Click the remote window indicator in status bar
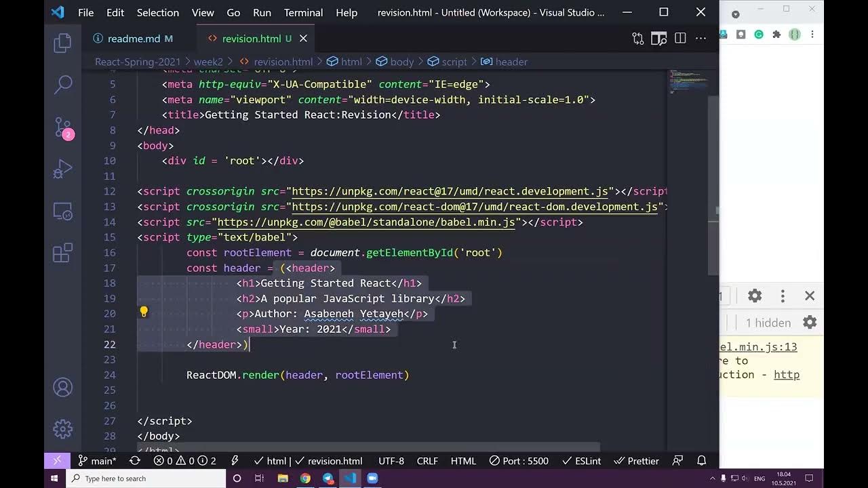 click(x=57, y=461)
